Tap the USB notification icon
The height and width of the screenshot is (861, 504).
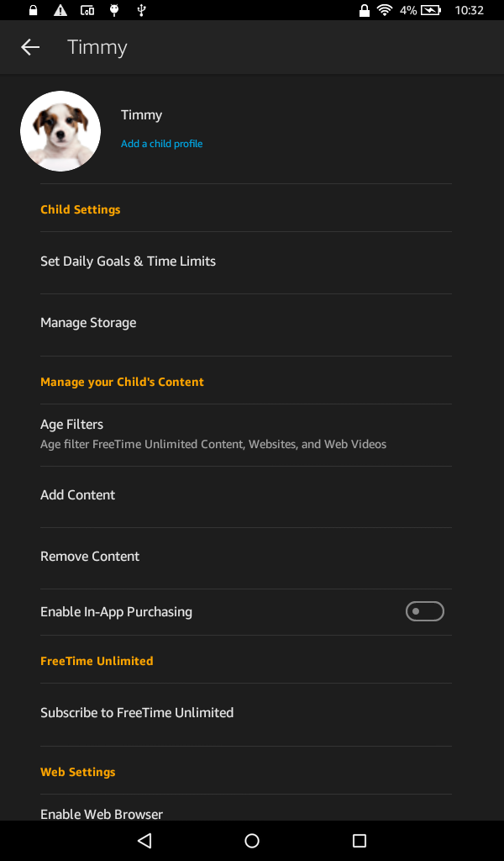click(x=141, y=10)
